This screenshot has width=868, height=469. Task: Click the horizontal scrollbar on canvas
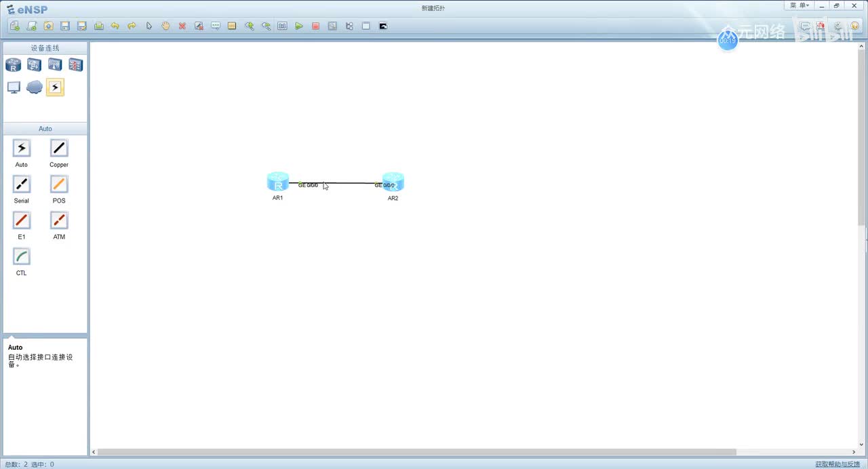(417, 452)
